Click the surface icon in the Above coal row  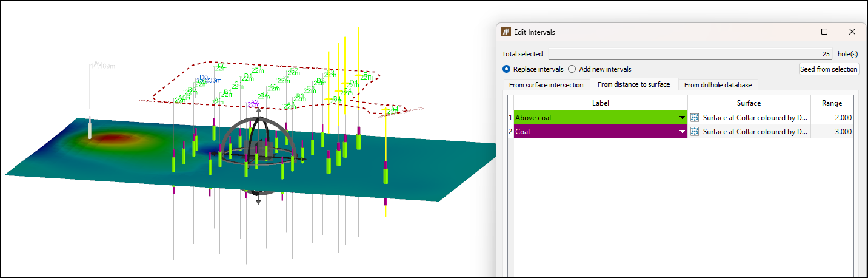tap(695, 118)
